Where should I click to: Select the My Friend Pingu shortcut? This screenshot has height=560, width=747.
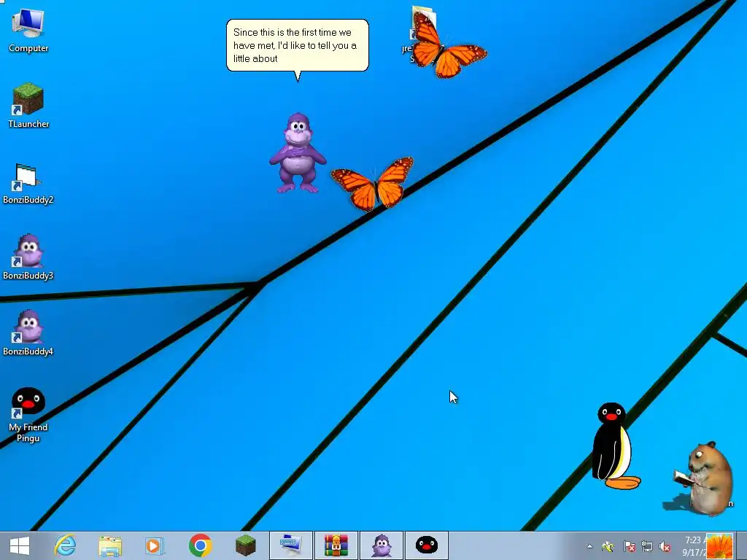28,414
